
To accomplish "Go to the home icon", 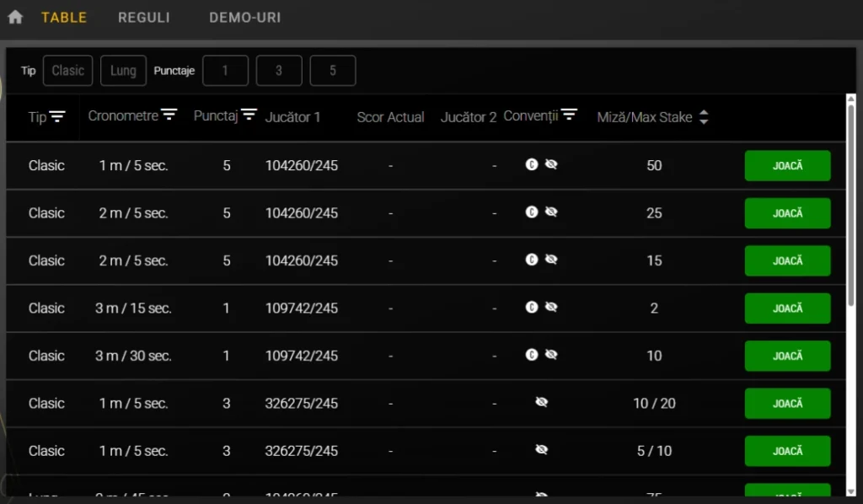I will point(15,17).
